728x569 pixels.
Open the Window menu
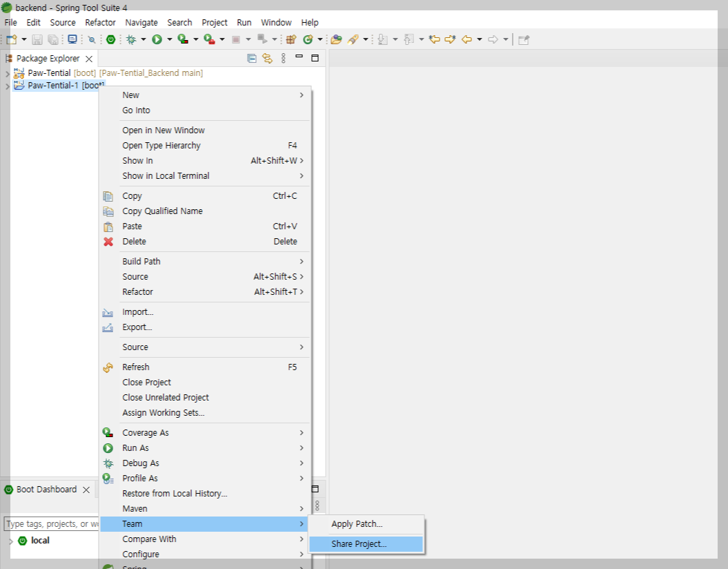click(x=276, y=22)
